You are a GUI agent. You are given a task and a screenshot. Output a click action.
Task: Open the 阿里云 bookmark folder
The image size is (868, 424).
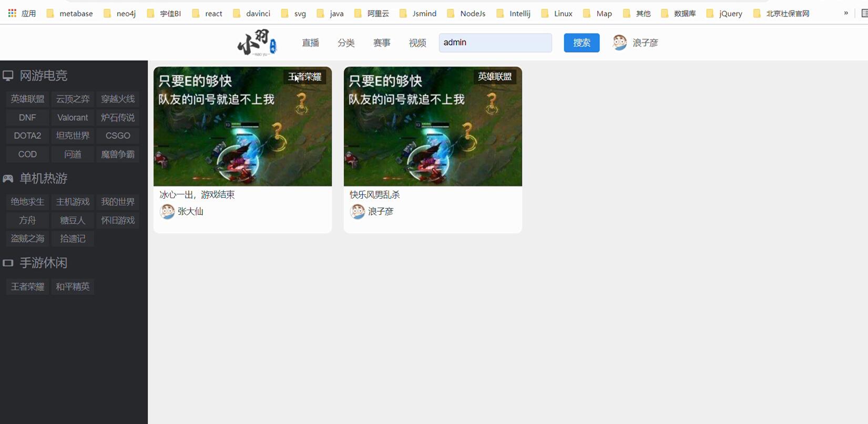[372, 13]
